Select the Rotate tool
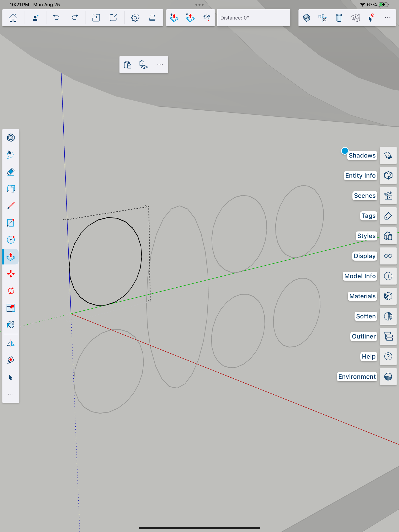 coord(11,291)
